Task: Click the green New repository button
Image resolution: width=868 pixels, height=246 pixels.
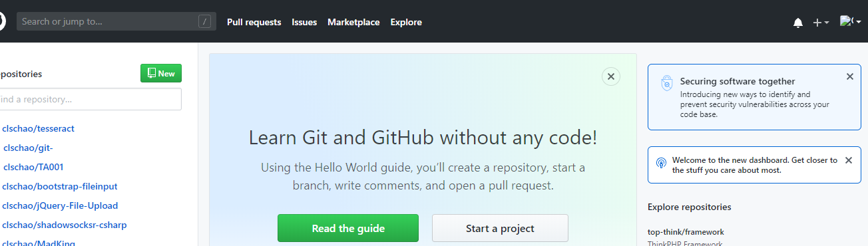Action: click(x=161, y=73)
